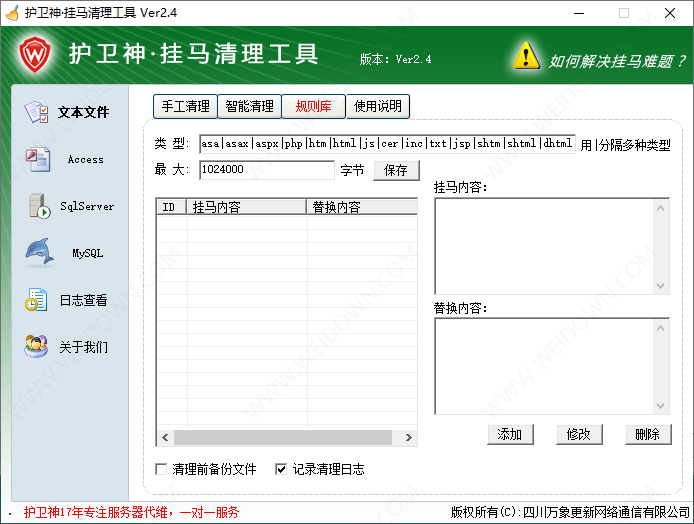Click the rules table right scroll arrow
The height and width of the screenshot is (524, 694).
point(409,438)
